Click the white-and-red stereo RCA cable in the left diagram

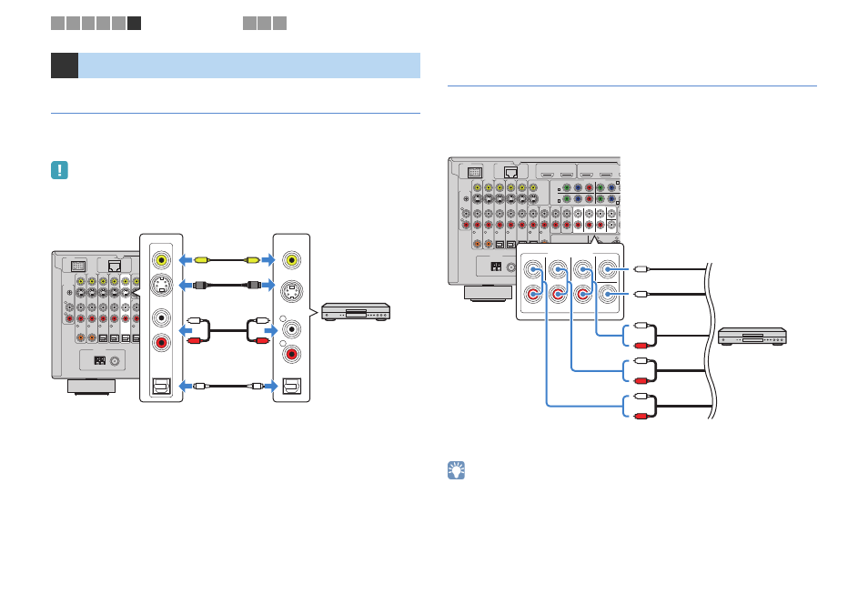click(x=227, y=330)
